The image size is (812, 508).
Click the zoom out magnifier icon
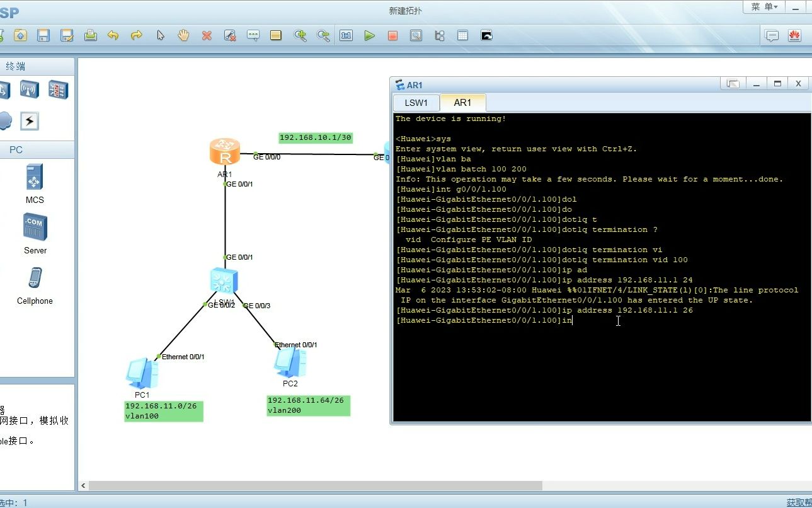pos(323,35)
